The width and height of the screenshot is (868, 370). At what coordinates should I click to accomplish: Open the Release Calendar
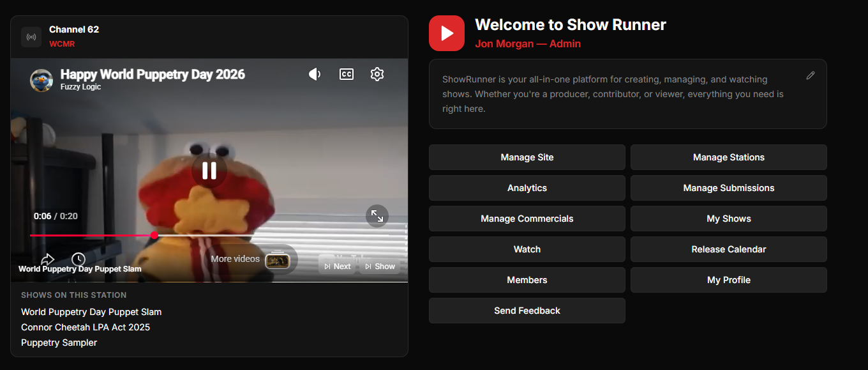728,249
